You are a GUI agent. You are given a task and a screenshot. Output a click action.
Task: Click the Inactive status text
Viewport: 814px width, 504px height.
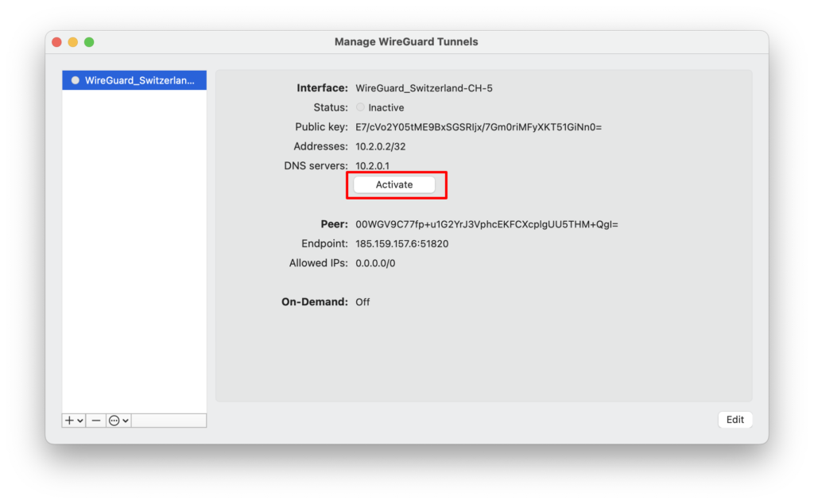pos(386,107)
